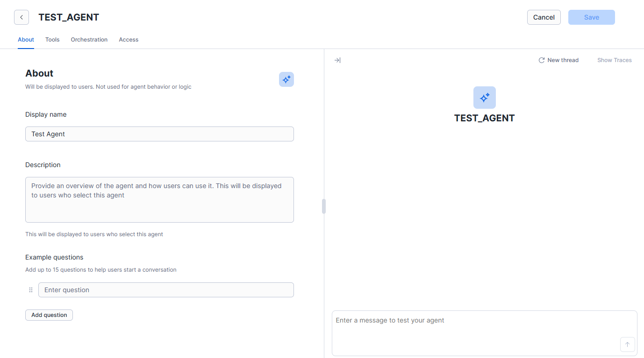Click the Add question button
Screen dimensions: 644x358
[x=49, y=315]
